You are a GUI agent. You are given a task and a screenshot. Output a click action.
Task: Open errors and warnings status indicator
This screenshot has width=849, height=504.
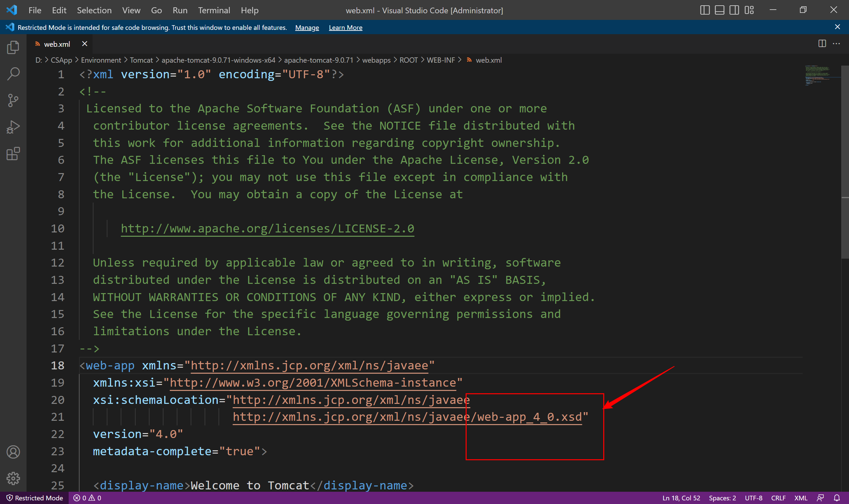(88, 498)
